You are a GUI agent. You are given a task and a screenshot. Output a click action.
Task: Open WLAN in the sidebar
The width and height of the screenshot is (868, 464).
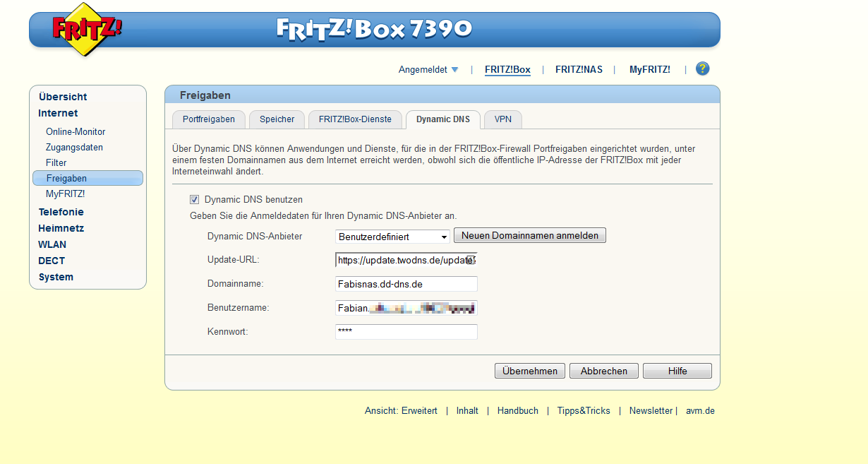52,244
